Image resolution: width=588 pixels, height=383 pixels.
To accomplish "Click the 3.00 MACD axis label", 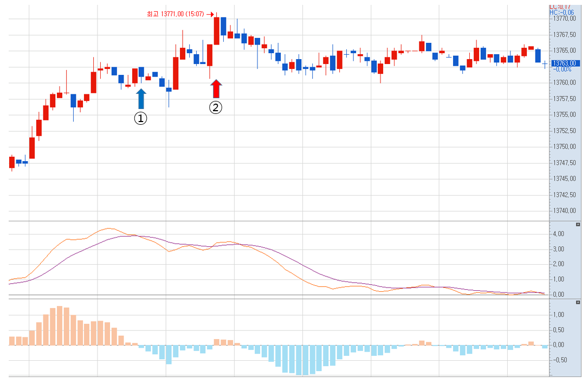I will coord(558,249).
